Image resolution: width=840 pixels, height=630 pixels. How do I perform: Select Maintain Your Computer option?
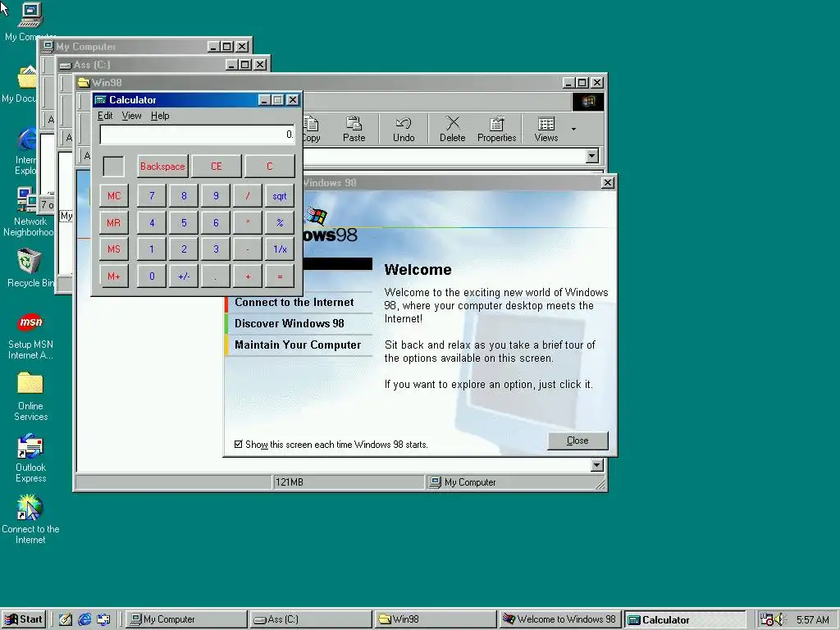point(298,345)
